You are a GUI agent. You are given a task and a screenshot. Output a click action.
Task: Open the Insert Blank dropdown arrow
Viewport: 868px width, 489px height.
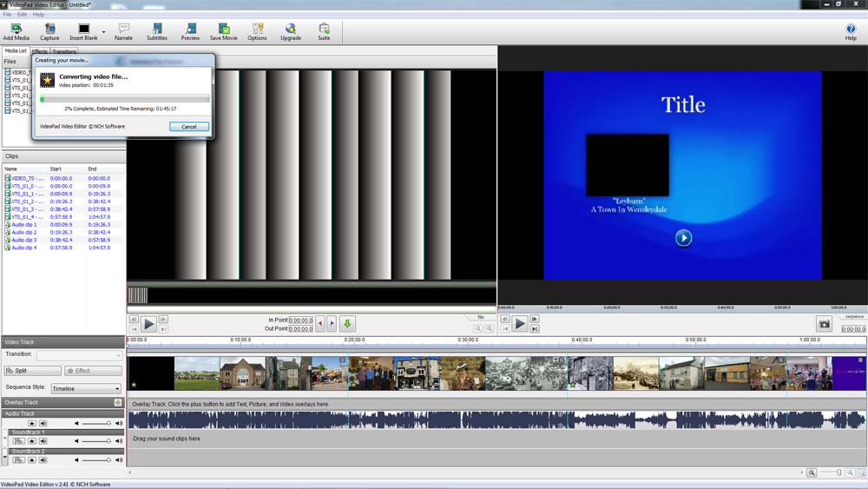(x=103, y=31)
